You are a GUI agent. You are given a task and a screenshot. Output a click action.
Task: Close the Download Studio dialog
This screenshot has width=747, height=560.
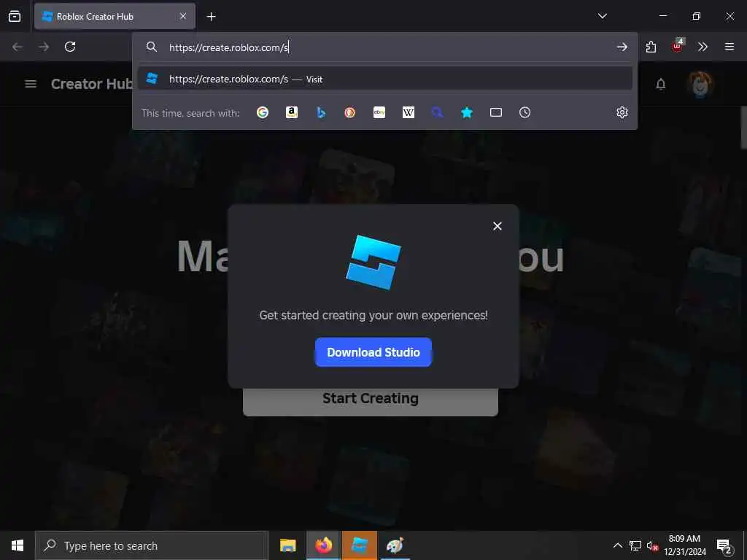coord(498,226)
